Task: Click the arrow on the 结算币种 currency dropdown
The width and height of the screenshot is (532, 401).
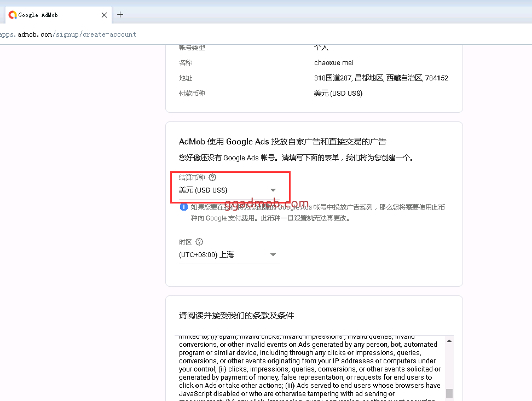Action: click(273, 190)
